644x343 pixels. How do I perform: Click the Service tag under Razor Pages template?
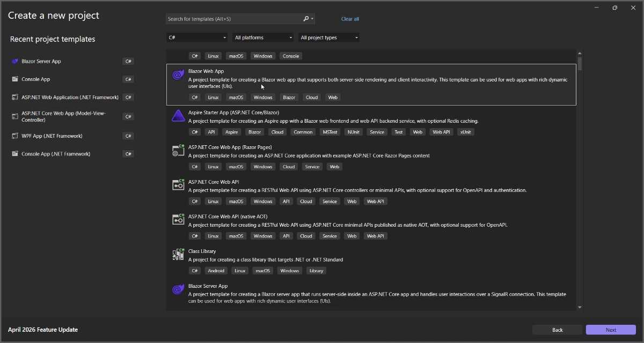tap(312, 167)
